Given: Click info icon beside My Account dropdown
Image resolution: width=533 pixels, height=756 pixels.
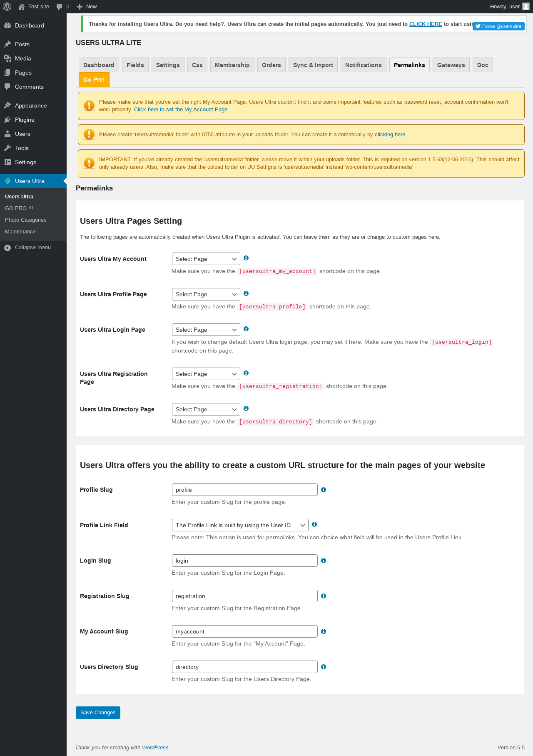Looking at the screenshot, I should [246, 258].
